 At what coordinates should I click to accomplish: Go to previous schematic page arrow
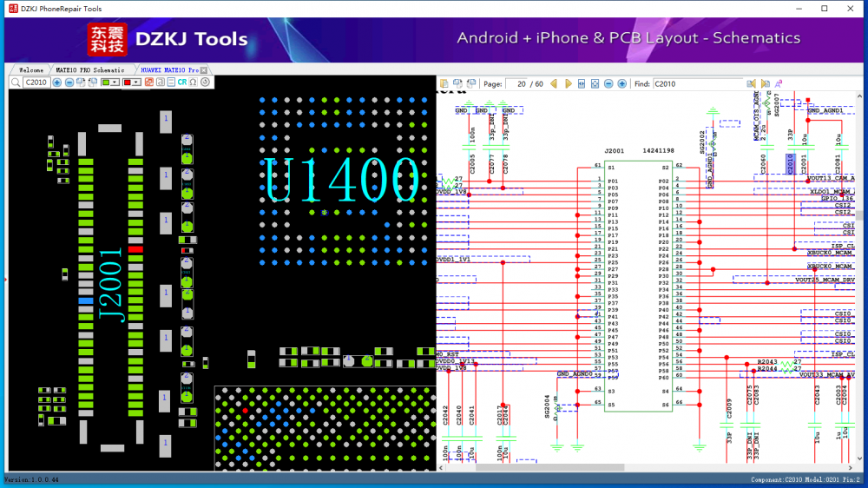tap(555, 84)
